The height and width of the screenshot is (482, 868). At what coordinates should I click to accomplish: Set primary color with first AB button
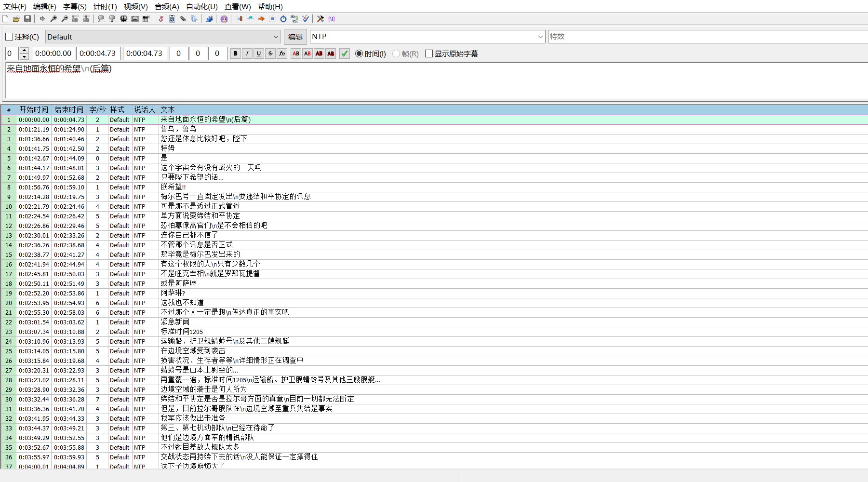tap(296, 54)
